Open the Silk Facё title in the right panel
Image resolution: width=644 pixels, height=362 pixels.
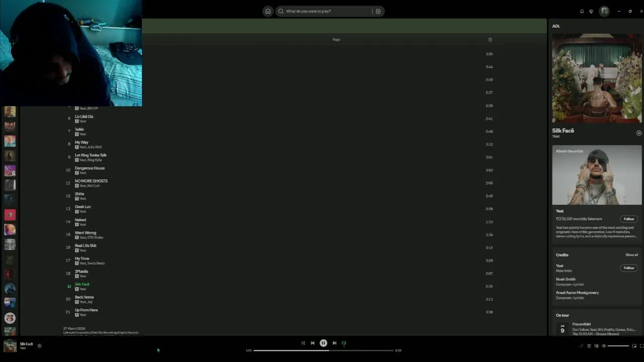click(563, 131)
